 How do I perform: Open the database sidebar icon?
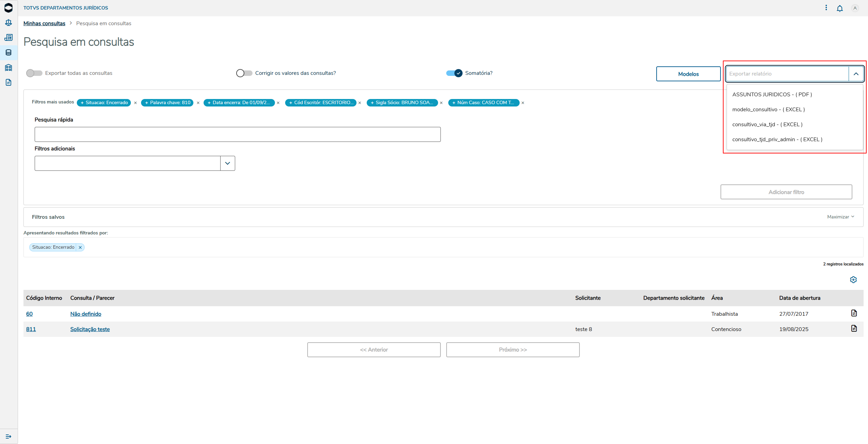pos(8,52)
